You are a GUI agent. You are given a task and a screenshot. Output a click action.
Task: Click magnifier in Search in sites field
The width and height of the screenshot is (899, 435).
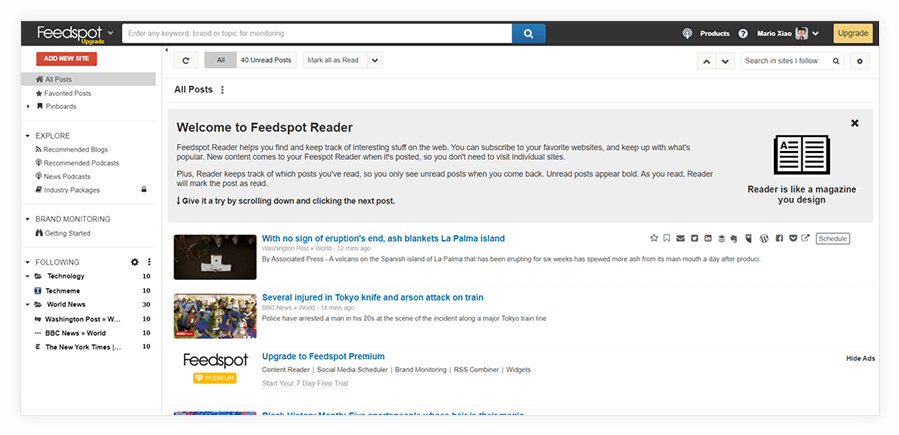click(x=836, y=61)
